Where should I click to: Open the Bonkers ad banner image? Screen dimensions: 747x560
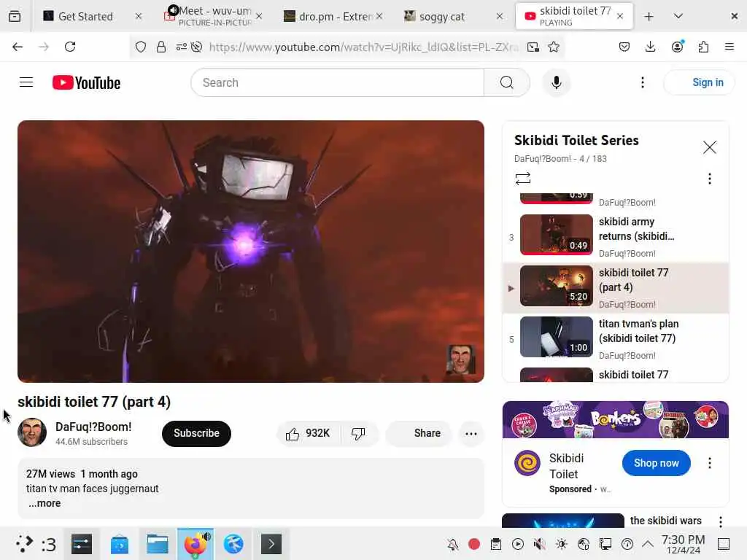click(x=616, y=419)
